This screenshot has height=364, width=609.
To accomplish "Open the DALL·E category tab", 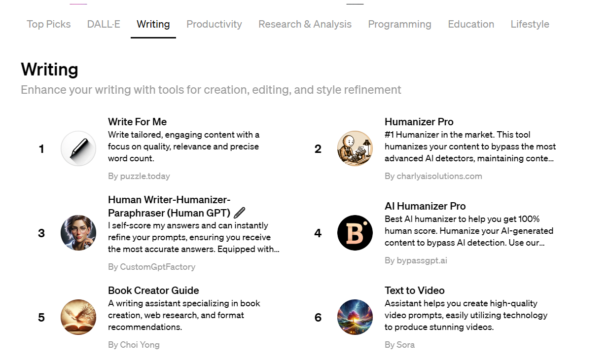I will coord(104,24).
